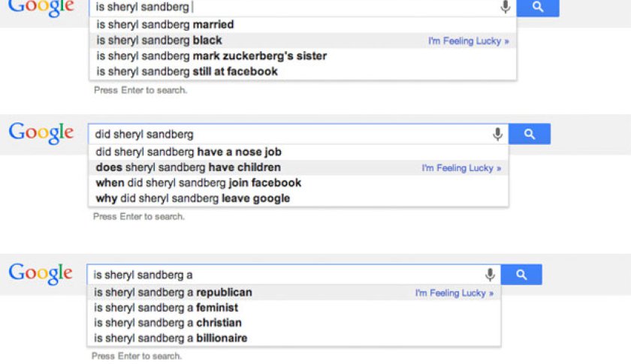Select suggestion "did sheryl sandberg have a nose job"
The width and height of the screenshot is (631, 364).
[189, 152]
